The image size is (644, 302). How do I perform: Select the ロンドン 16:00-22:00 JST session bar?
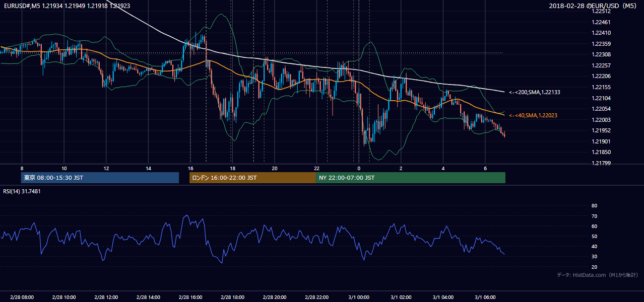[252, 178]
